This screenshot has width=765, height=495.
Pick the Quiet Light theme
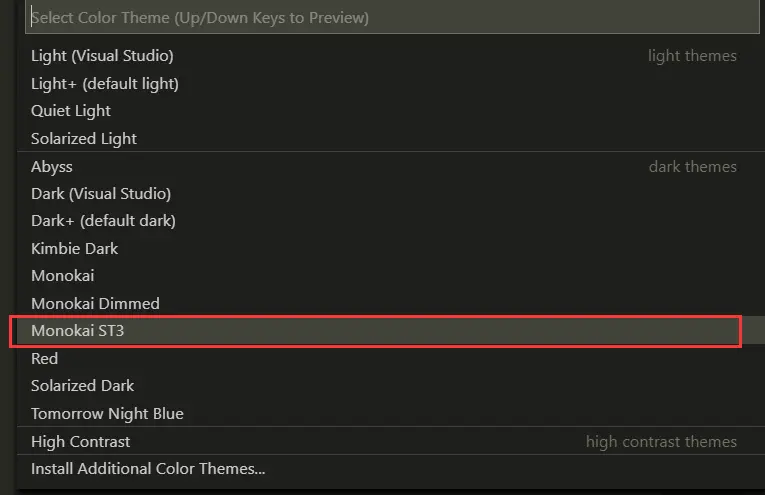point(71,111)
